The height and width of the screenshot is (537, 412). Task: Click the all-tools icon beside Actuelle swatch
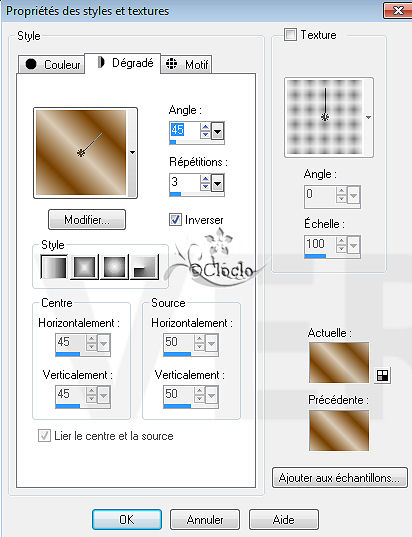[382, 376]
